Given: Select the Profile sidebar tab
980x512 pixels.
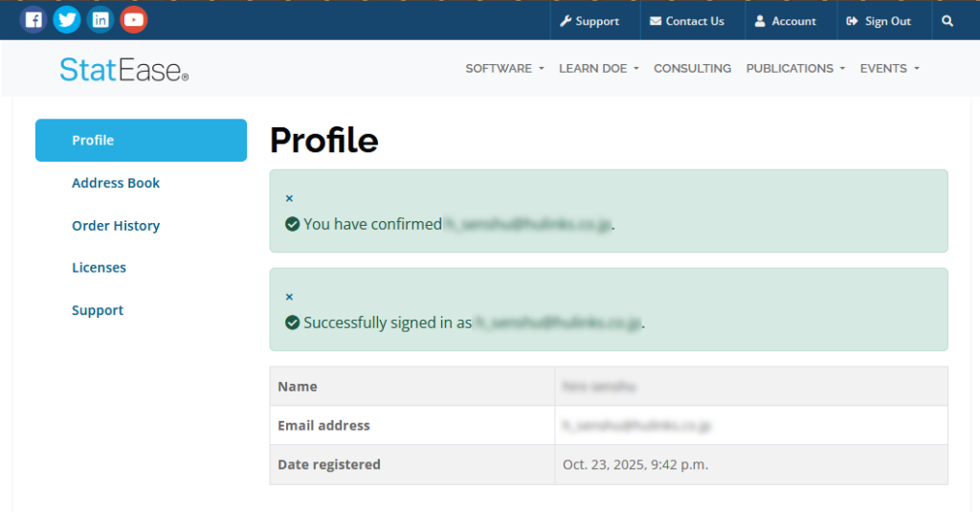Looking at the screenshot, I should coord(141,141).
